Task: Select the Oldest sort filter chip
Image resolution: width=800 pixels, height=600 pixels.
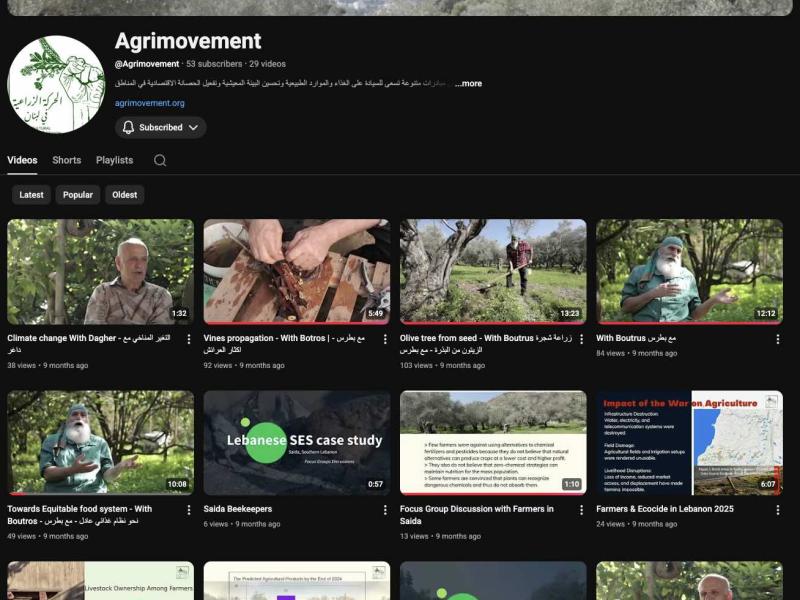Action: (x=125, y=195)
